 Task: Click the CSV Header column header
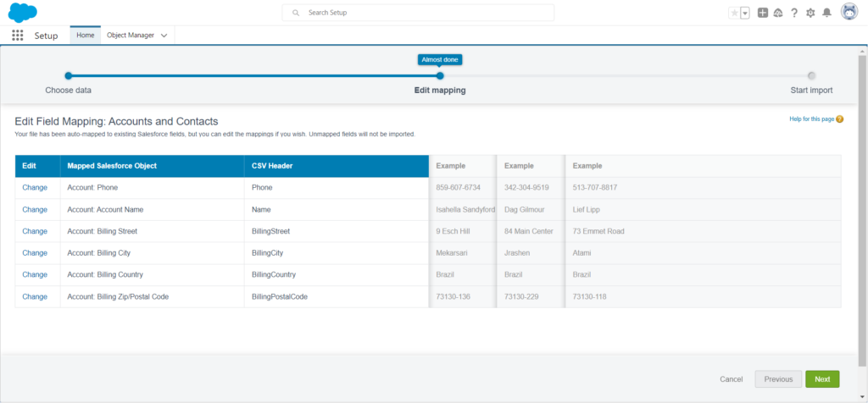pos(337,166)
